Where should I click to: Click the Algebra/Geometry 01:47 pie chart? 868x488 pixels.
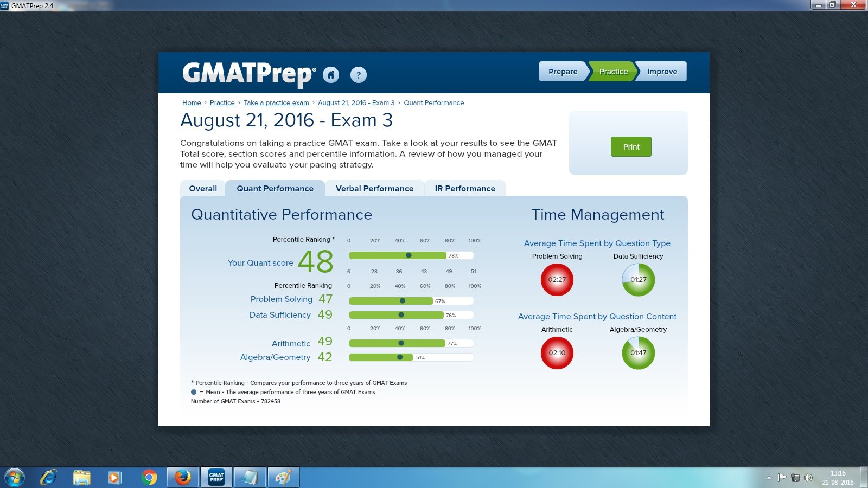638,352
